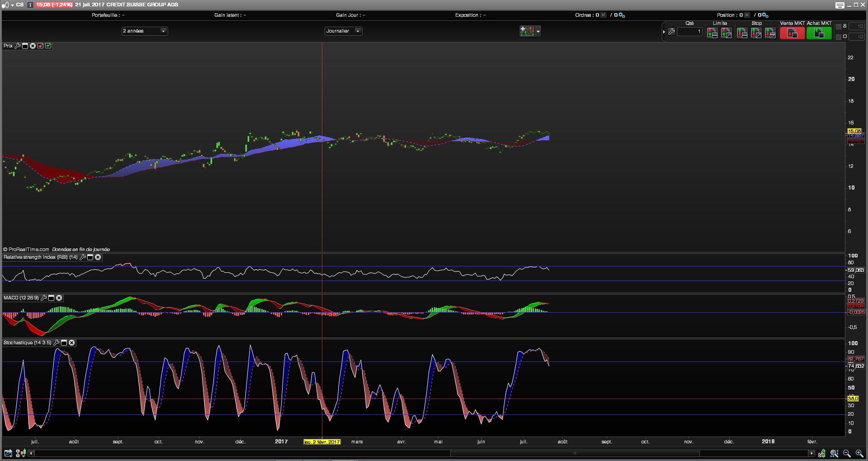This screenshot has width=868, height=461.
Task: Close the Prix panel
Action: 33,46
